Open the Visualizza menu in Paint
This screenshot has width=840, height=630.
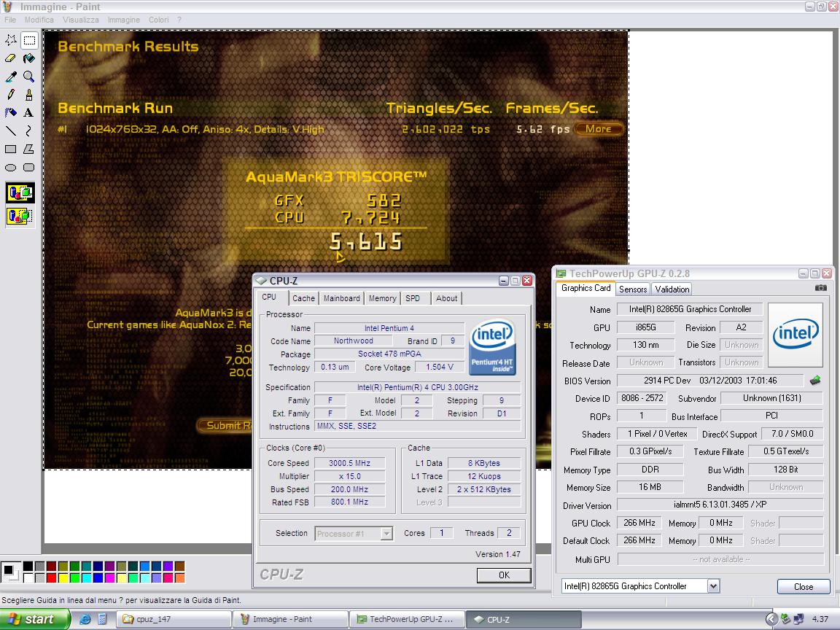pyautogui.click(x=81, y=20)
